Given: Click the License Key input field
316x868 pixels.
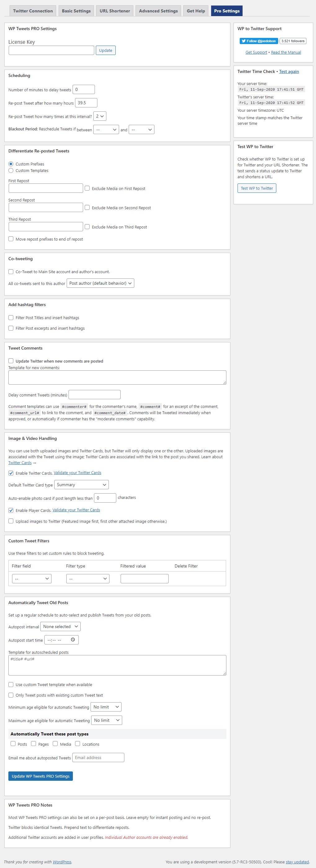Looking at the screenshot, I should pyautogui.click(x=51, y=50).
